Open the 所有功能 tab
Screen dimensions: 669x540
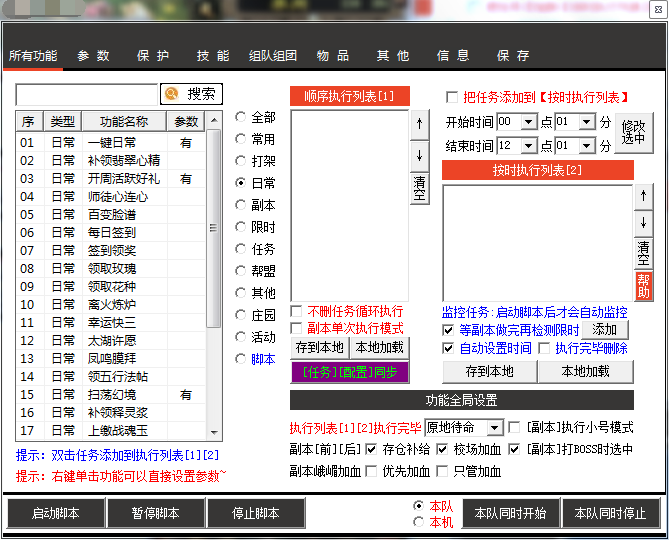click(33, 56)
